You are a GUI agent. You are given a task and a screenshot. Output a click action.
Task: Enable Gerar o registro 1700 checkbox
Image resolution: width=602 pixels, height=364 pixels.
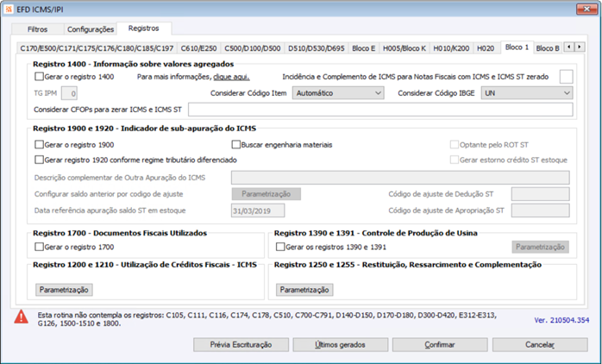pos(39,247)
